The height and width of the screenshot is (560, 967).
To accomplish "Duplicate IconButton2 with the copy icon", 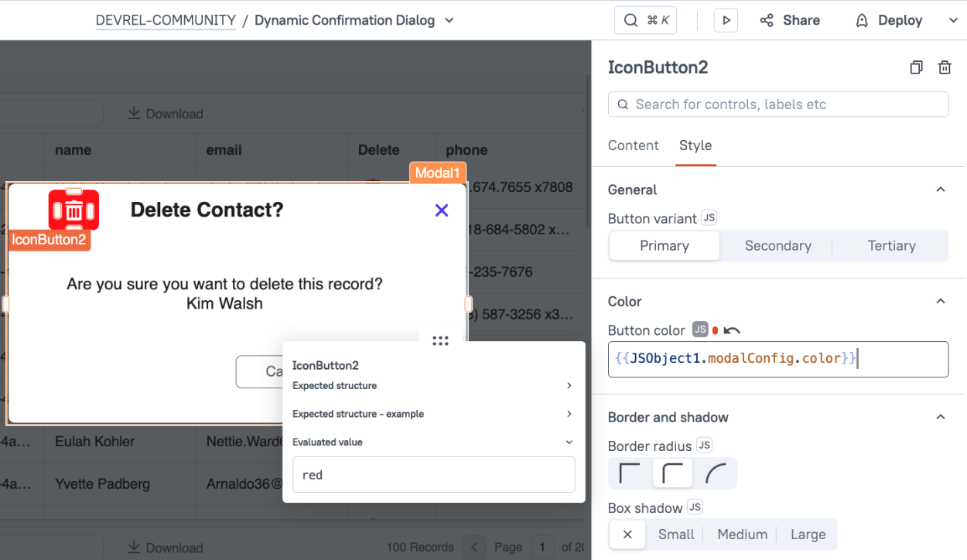I will (916, 67).
